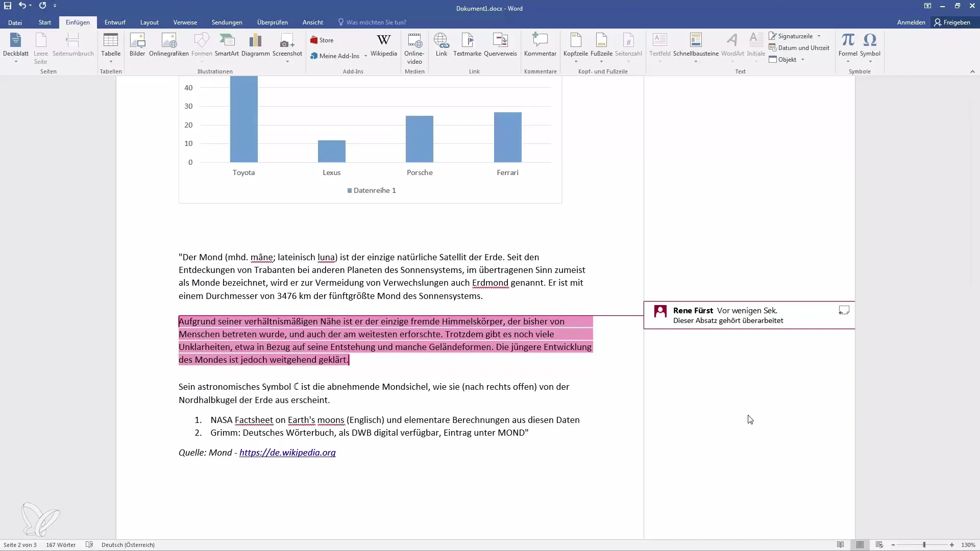The height and width of the screenshot is (551, 980).
Task: Click zoom in plus button
Action: coord(952,545)
